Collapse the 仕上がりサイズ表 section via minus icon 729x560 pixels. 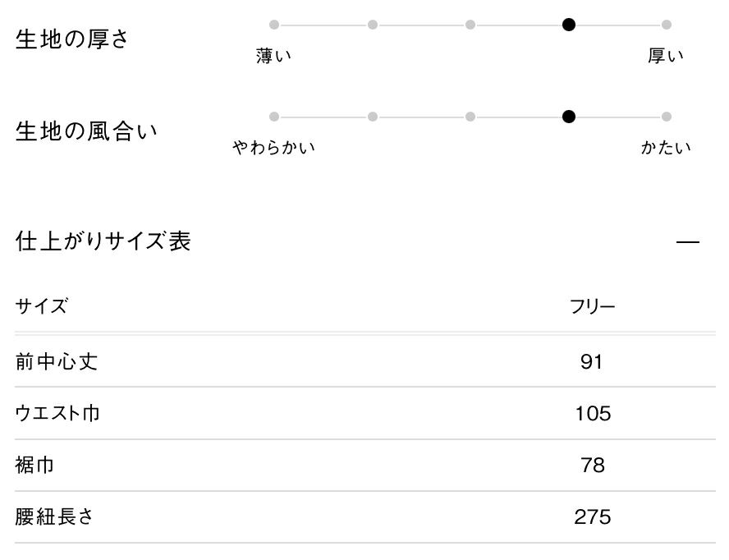(687, 242)
